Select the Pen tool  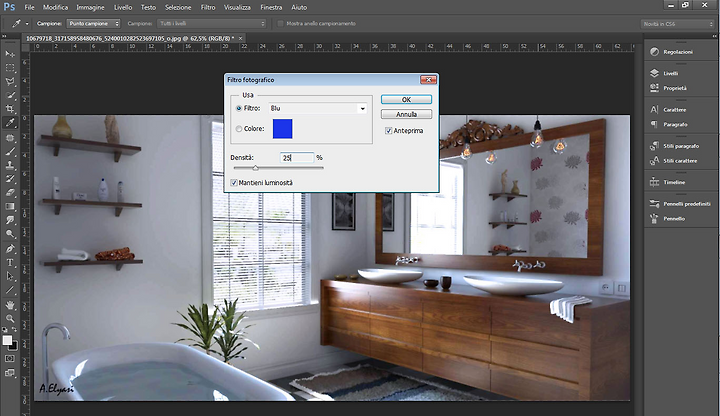tap(10, 249)
